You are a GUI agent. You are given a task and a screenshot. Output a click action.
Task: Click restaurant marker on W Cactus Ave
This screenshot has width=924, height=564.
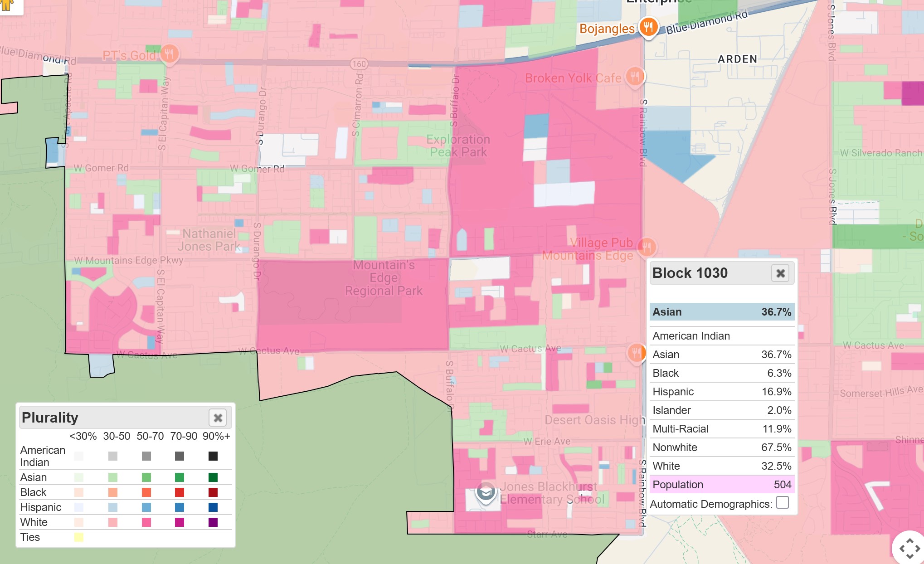pyautogui.click(x=636, y=352)
